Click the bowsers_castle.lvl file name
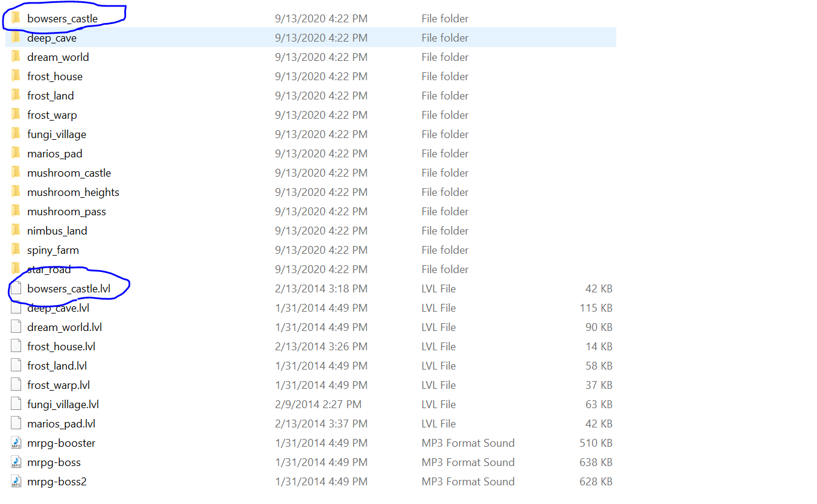Viewport: 817px width, 504px height. 69,289
